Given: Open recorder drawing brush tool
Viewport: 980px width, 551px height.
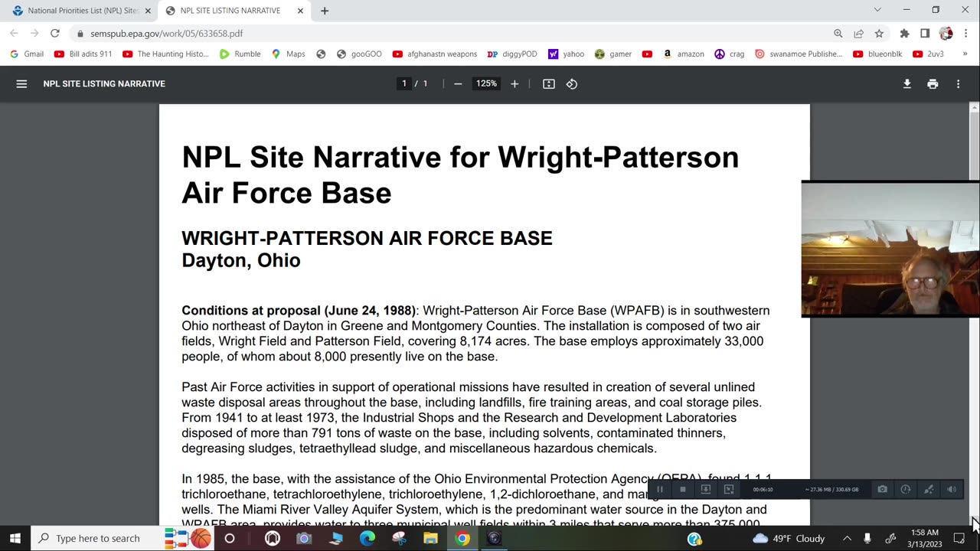Looking at the screenshot, I should [x=929, y=489].
